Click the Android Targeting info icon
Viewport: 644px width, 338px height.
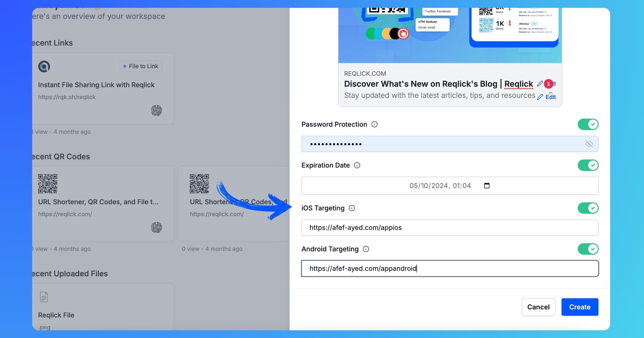pos(366,249)
